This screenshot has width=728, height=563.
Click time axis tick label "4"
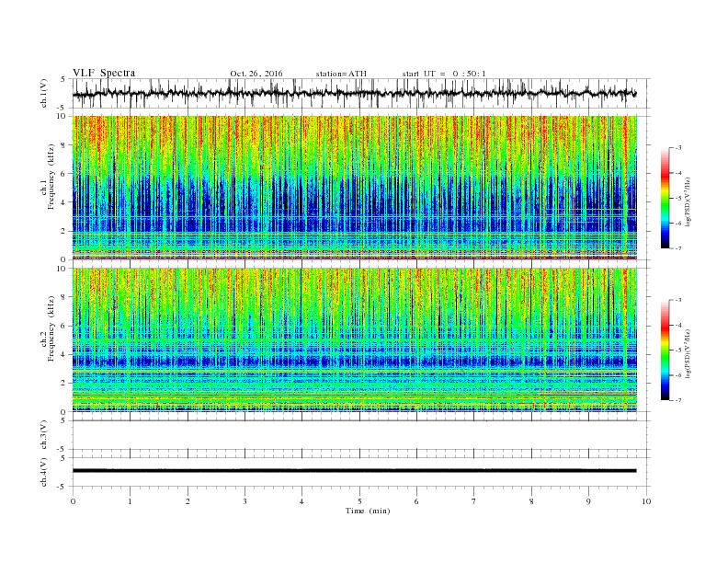301,501
